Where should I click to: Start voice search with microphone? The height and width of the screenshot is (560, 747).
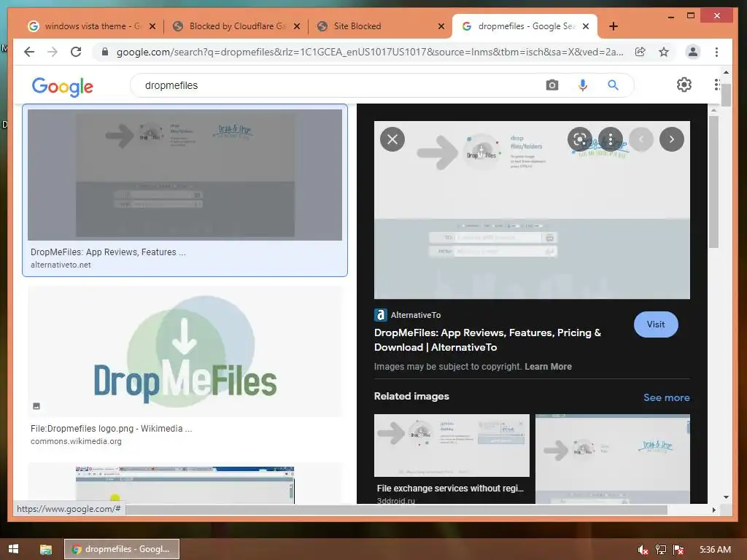pyautogui.click(x=583, y=85)
